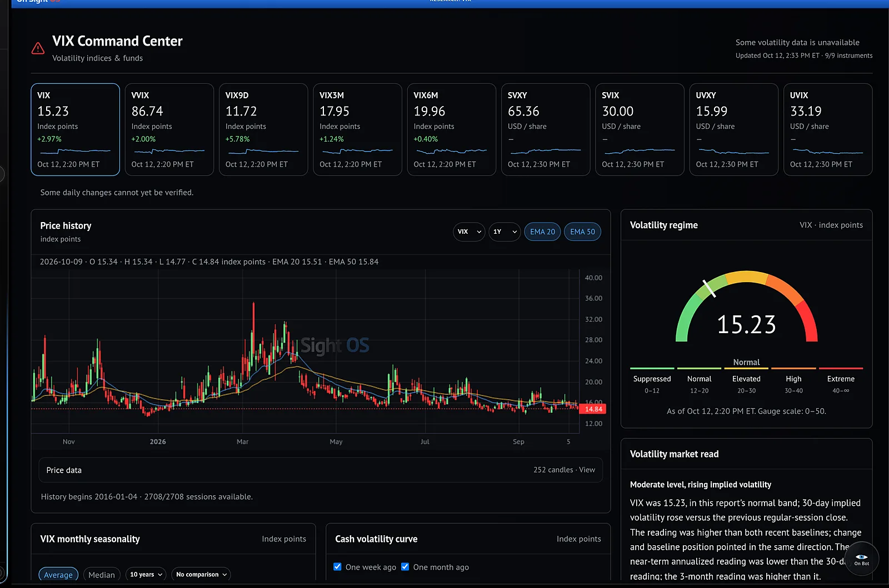Select the VIX3M instrument card
Screen dimensions: 889x588
[357, 129]
